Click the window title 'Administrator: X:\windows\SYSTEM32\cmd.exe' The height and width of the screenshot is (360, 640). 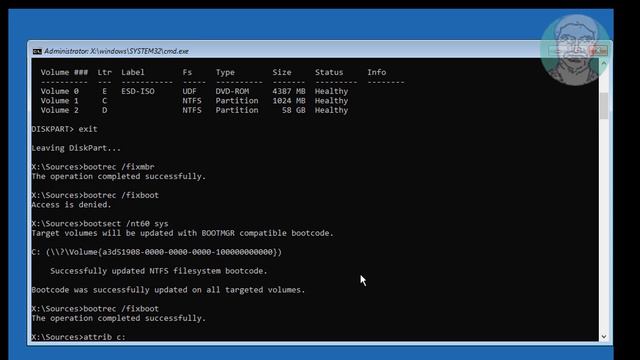116,51
